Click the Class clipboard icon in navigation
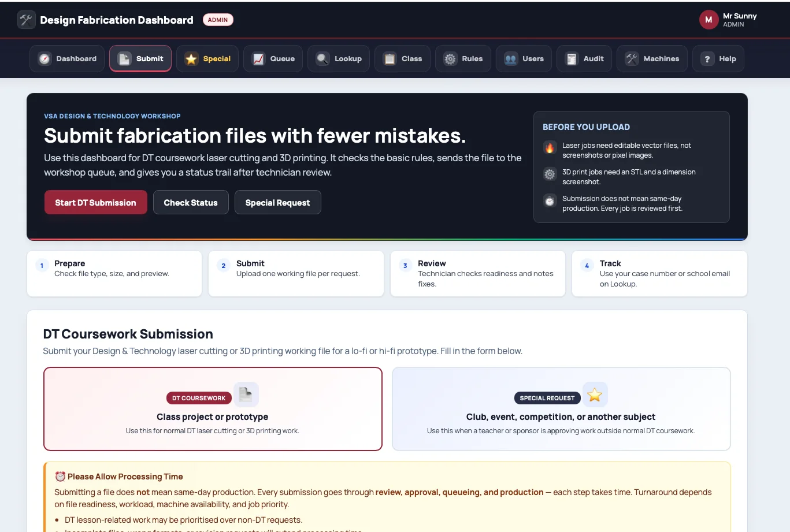 [390, 59]
